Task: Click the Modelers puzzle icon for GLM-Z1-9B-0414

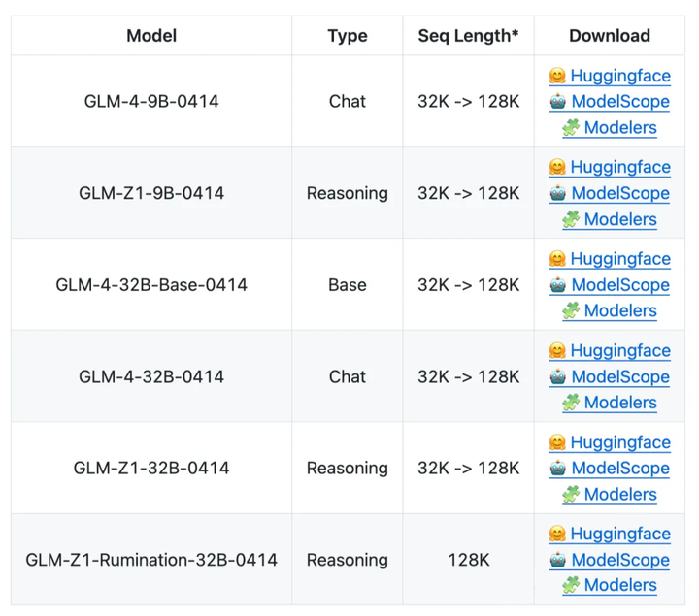Action: (571, 220)
